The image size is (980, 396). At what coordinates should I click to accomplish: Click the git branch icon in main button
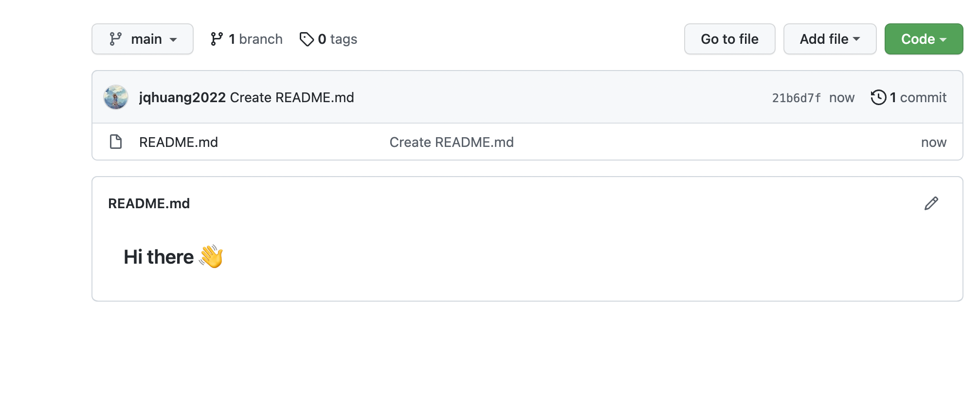click(115, 39)
